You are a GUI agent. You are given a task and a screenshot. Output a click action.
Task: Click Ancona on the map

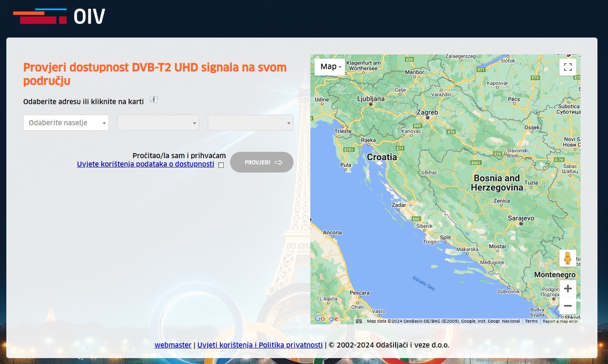(x=332, y=232)
